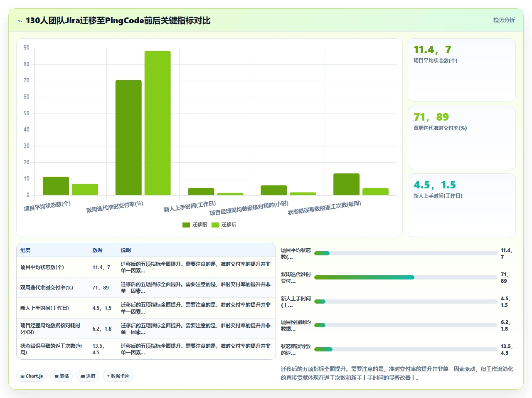Toggle the 迁移后 legend color box
Viewport: 532px width, 398px height.
(x=215, y=225)
